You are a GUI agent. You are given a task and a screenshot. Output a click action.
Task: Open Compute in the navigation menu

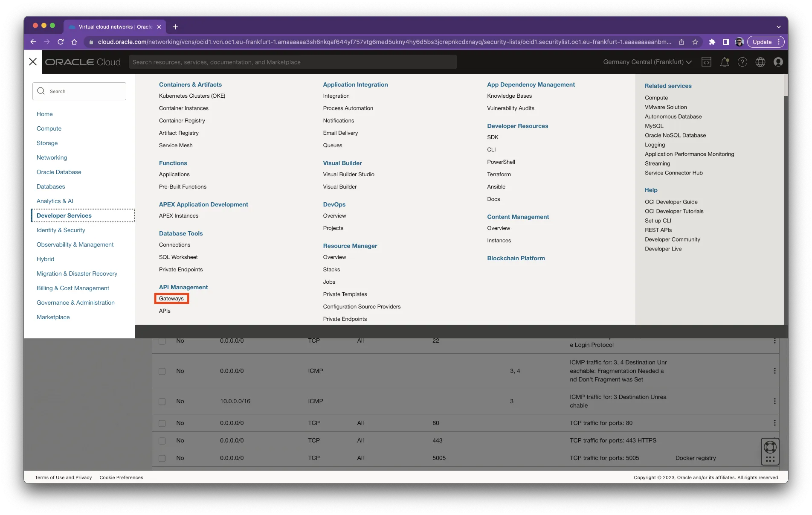49,128
